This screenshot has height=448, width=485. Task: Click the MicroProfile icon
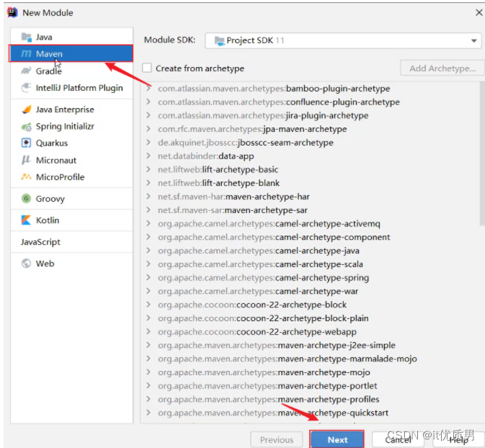[26, 177]
